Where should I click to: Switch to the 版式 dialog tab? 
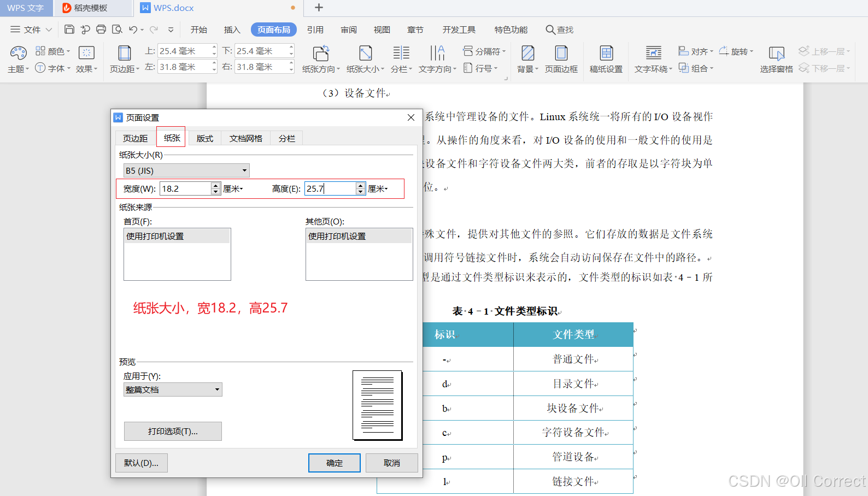204,138
